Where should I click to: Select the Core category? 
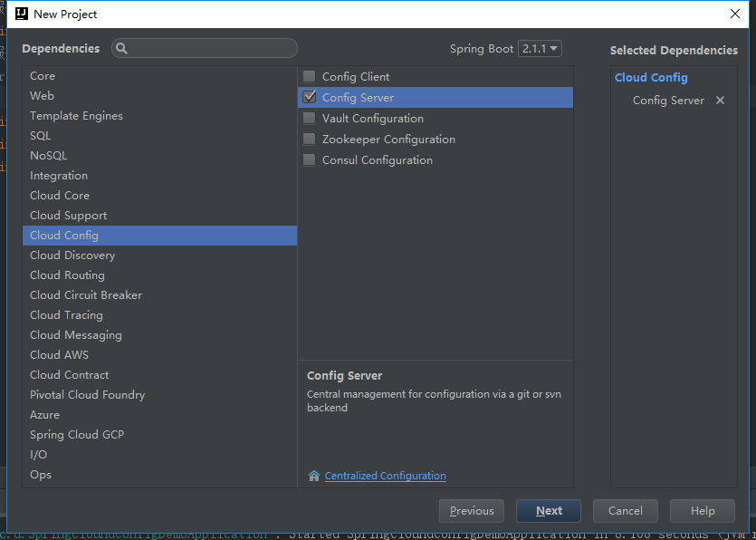159,76
